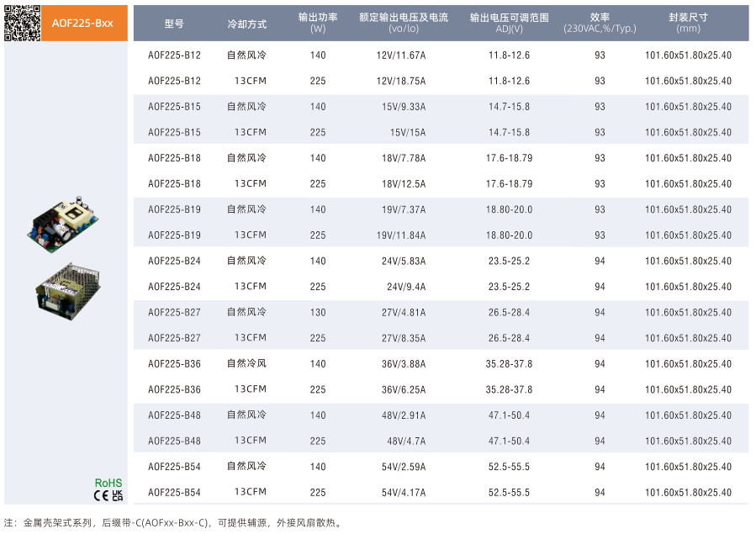Click the 输出功率 (W) column header
Image resolution: width=756 pixels, height=534 pixels.
pyautogui.click(x=317, y=23)
